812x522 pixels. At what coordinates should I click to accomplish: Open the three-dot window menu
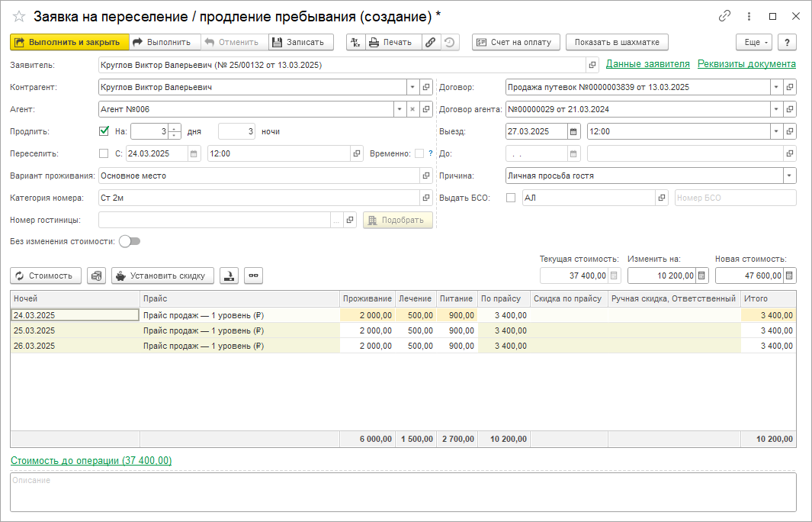coord(749,16)
